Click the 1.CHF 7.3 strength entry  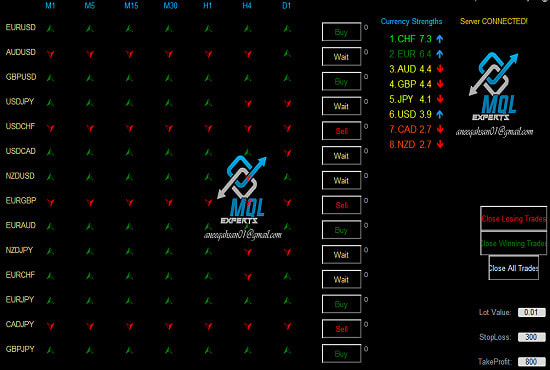(x=410, y=39)
